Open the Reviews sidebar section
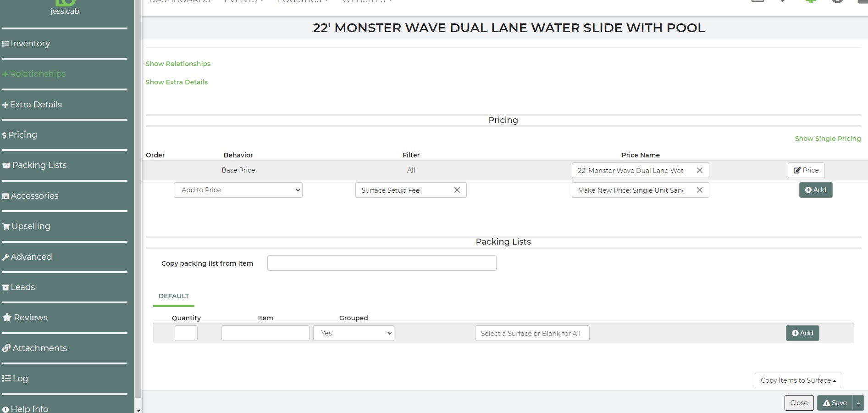868x413 pixels. pos(30,318)
